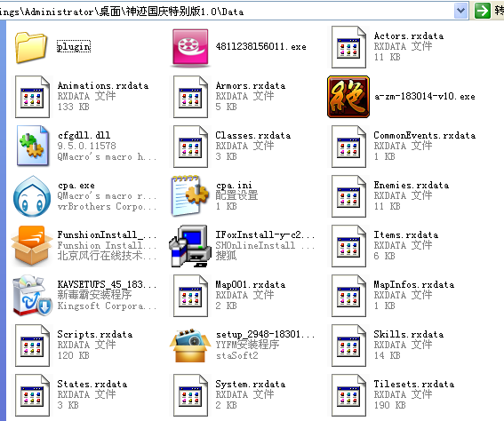Select the Skills.rxdata file icon
The height and width of the screenshot is (421, 504).
point(348,346)
